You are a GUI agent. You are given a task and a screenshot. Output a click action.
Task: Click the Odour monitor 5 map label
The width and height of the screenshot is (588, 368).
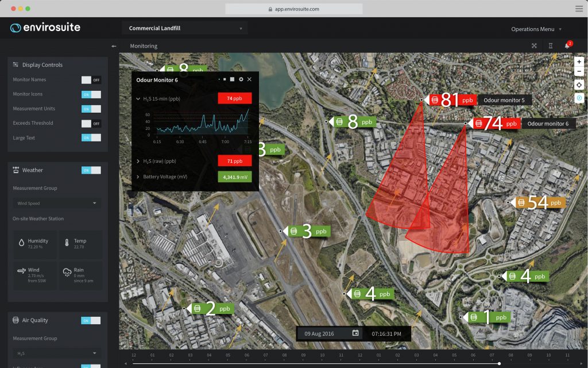504,100
